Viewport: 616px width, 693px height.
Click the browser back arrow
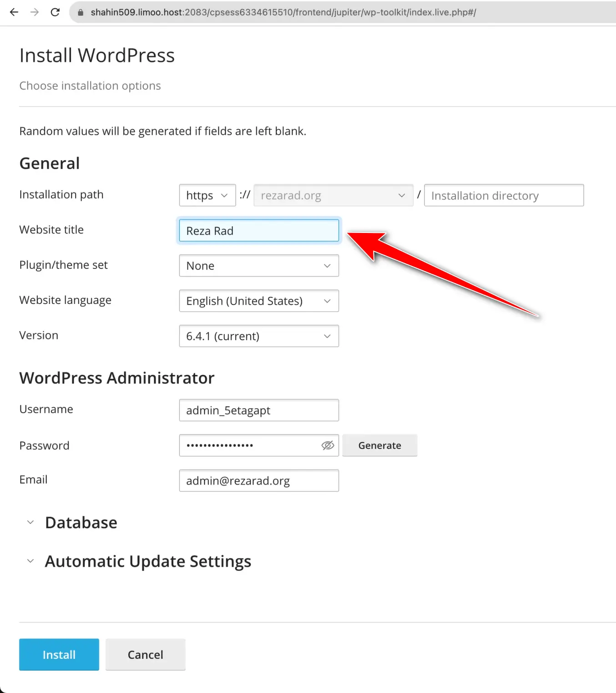(14, 12)
